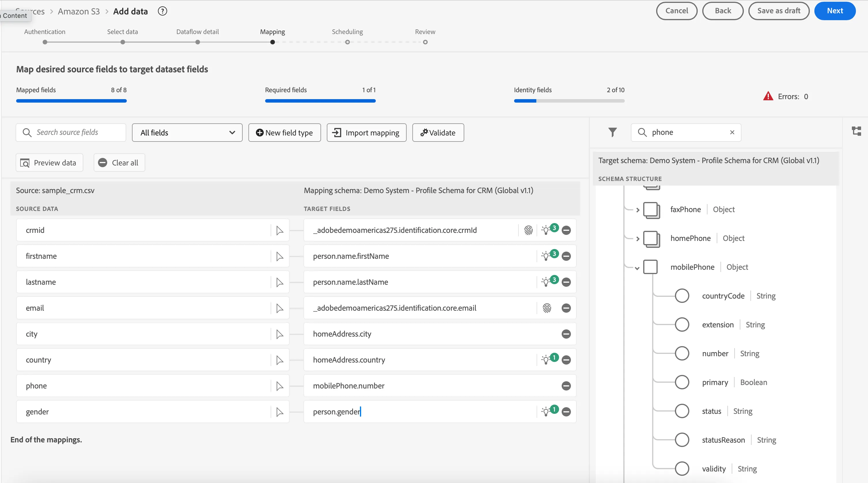Select the countryCode radio button

pyautogui.click(x=682, y=296)
